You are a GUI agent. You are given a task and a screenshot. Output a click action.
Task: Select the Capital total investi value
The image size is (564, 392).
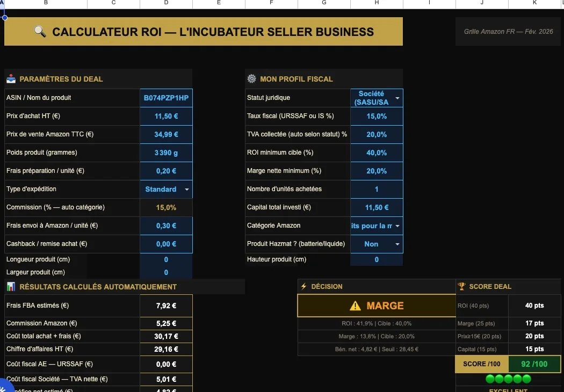pos(377,207)
